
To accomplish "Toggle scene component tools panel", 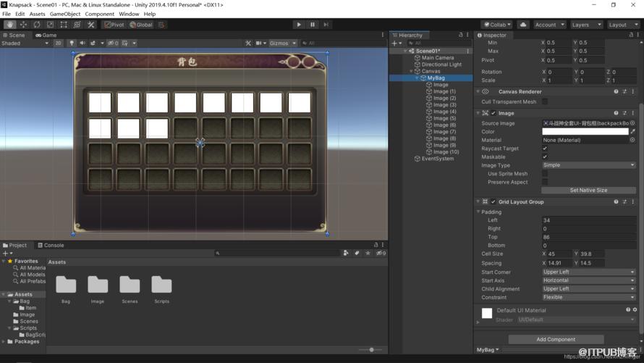I will pyautogui.click(x=248, y=43).
